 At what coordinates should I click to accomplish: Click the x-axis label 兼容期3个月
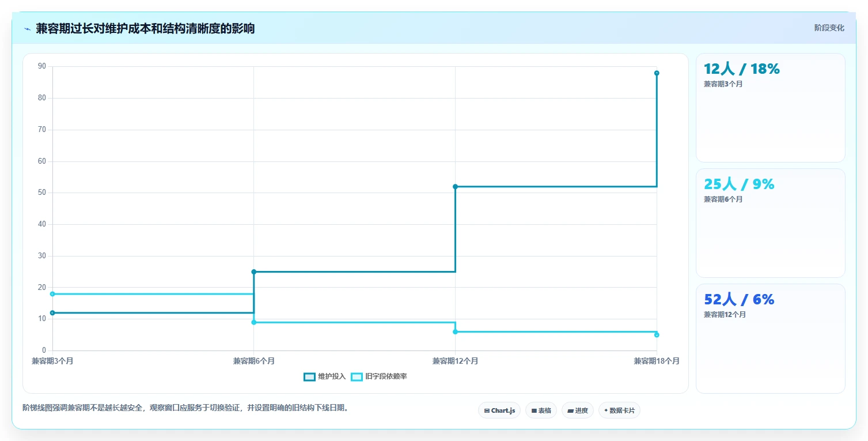point(52,361)
